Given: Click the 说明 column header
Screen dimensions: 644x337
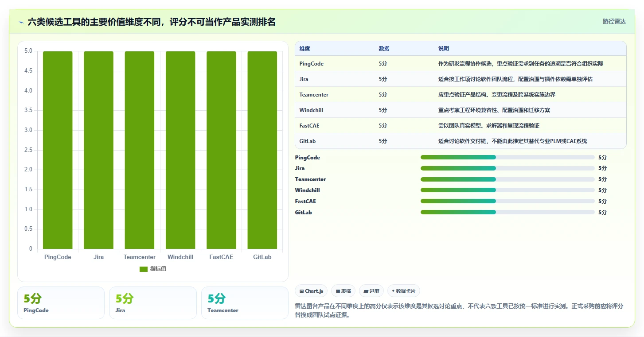Looking at the screenshot, I should 444,49.
